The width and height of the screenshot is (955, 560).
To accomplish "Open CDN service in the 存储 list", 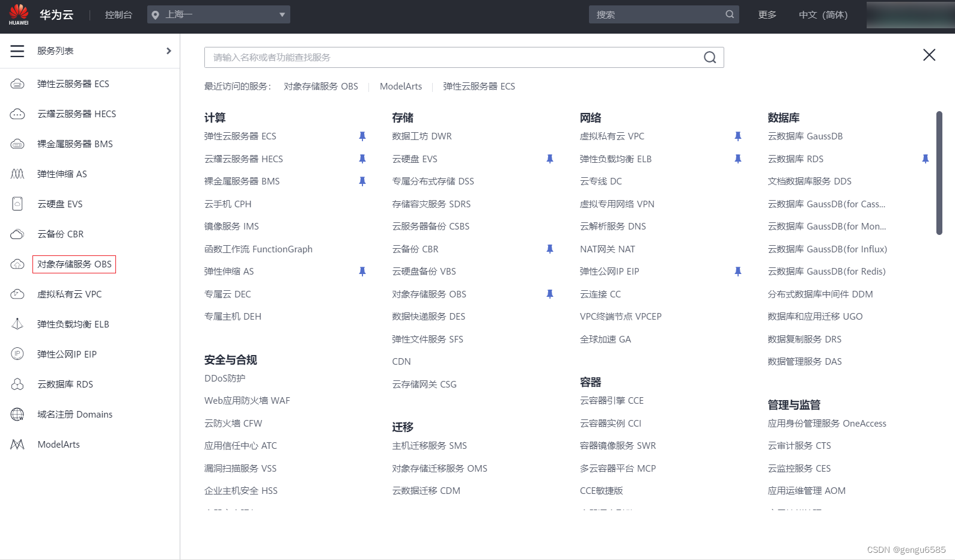I will coord(401,362).
